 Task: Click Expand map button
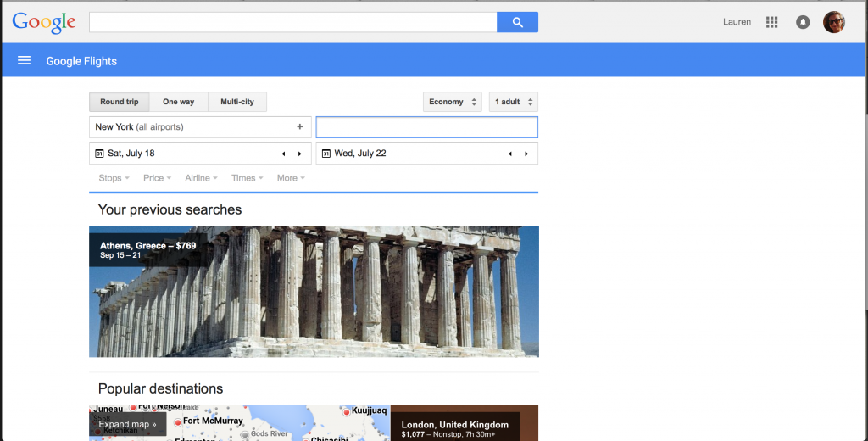(127, 424)
